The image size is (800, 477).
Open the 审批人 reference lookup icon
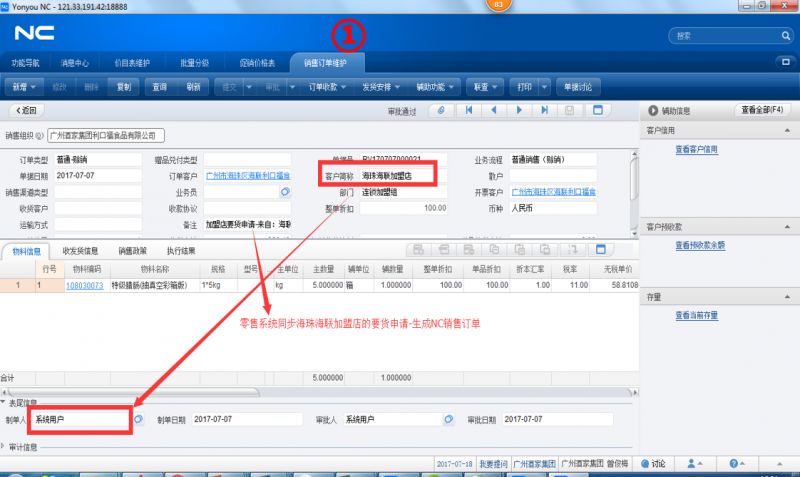click(448, 419)
